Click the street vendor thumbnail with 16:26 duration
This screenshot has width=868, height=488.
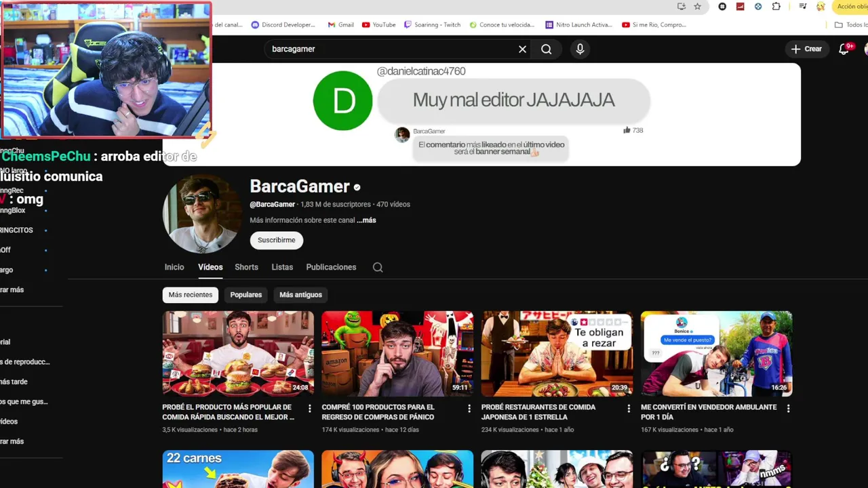pyautogui.click(x=716, y=354)
